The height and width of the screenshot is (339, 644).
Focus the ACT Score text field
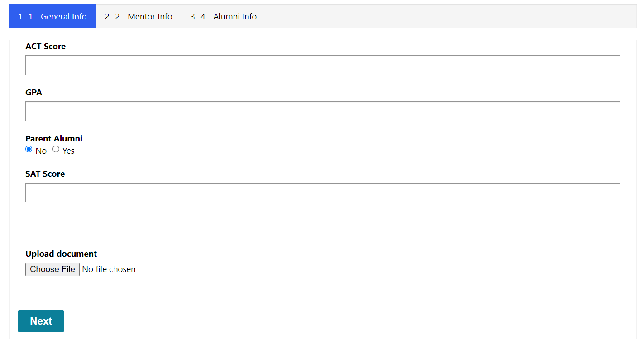(x=323, y=65)
